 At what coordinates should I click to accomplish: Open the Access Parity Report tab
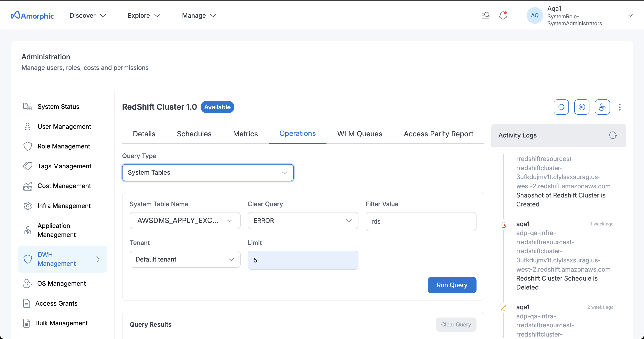439,134
